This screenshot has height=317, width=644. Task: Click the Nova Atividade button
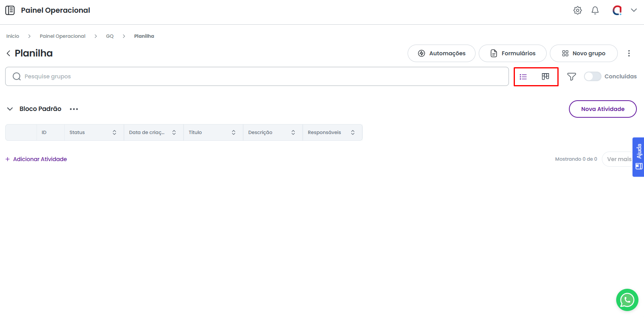point(602,109)
